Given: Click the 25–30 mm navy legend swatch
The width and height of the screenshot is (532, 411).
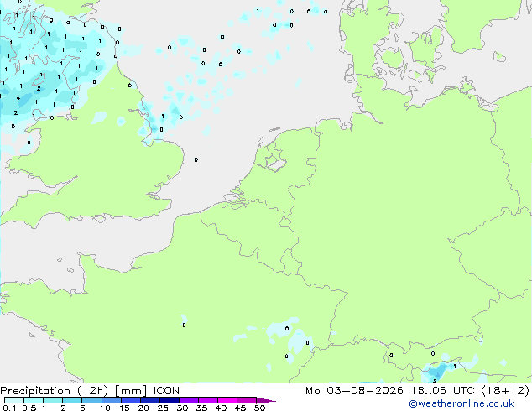Looking at the screenshot, I should tap(169, 400).
